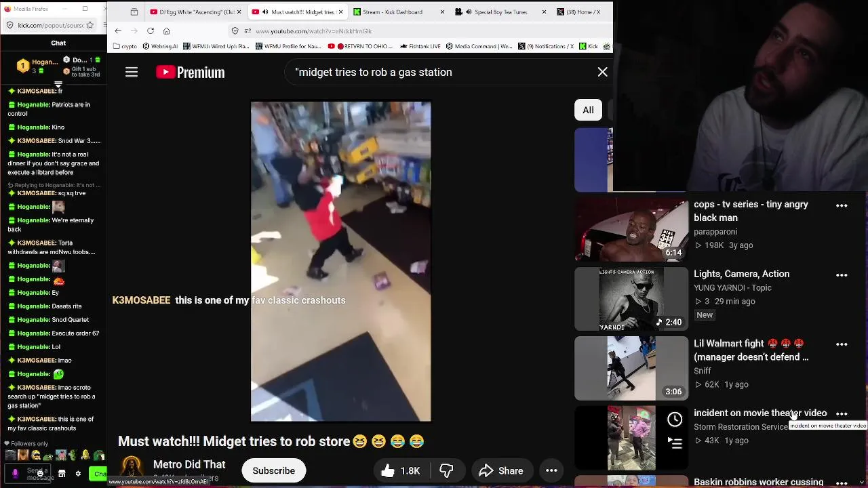Click the green Chat send button
The height and width of the screenshot is (488, 868).
click(99, 474)
